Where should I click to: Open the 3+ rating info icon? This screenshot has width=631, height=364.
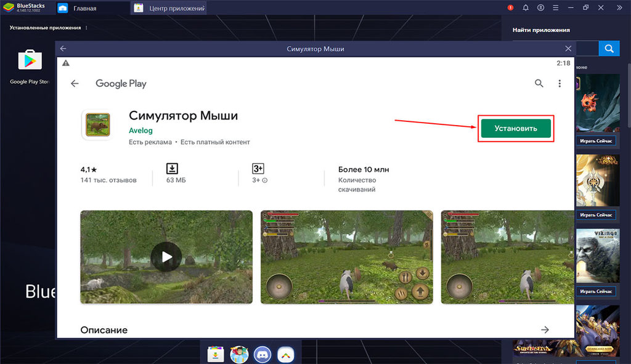pyautogui.click(x=265, y=180)
